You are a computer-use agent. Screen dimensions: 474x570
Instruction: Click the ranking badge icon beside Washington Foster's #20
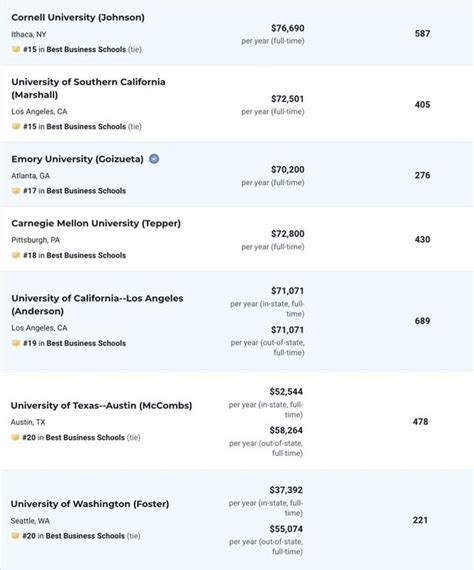15,535
